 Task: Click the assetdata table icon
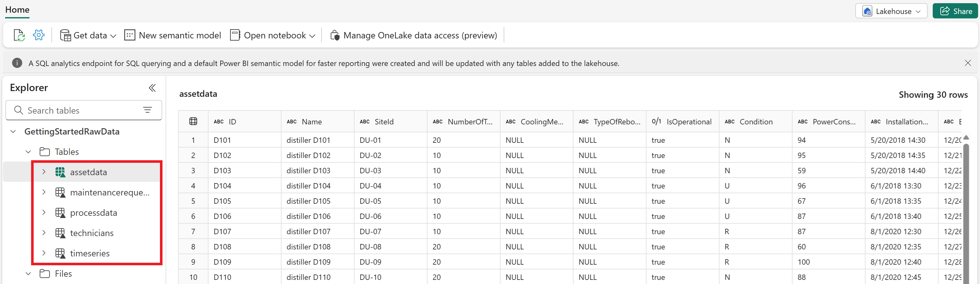pos(60,172)
